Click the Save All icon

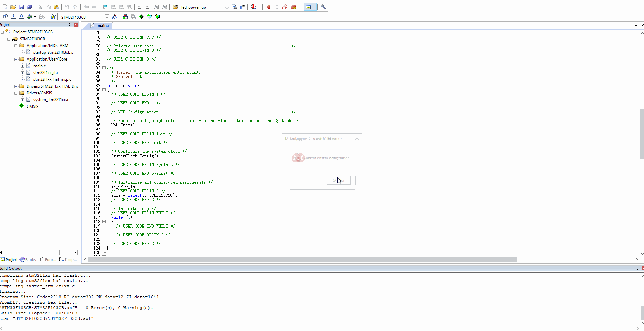click(x=29, y=7)
